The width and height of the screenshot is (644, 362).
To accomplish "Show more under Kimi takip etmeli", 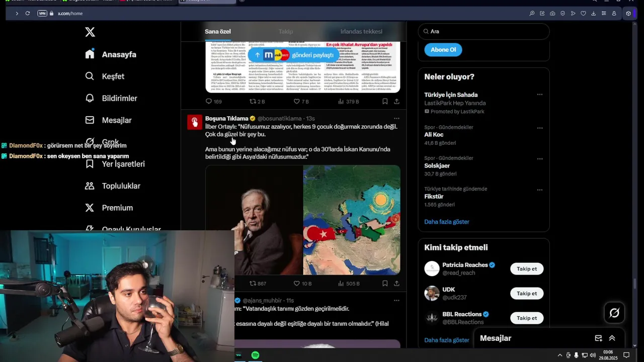I will [x=447, y=340].
